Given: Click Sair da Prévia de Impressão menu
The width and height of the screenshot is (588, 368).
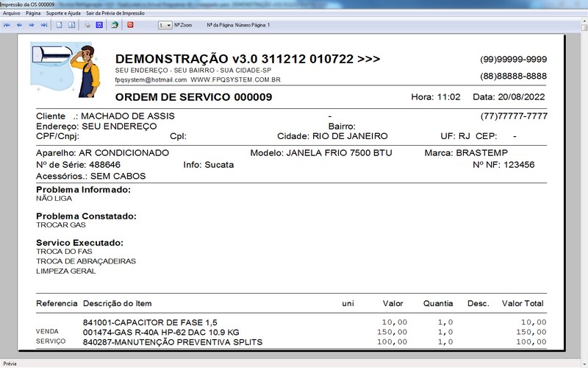Looking at the screenshot, I should [x=115, y=13].
